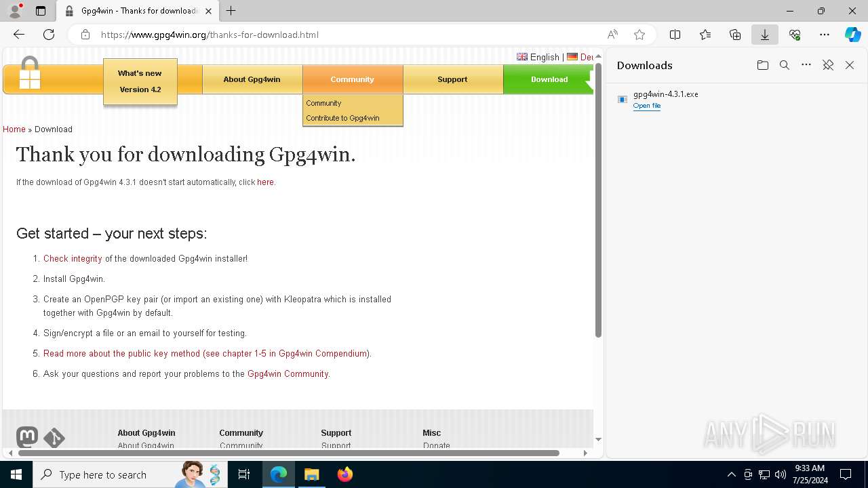
Task: Open tab actions menu
Action: click(x=41, y=11)
